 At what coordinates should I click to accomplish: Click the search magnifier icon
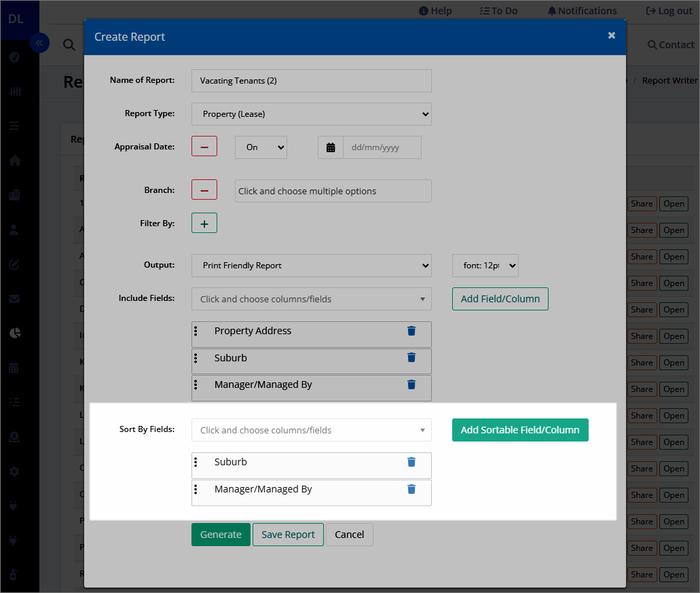pos(69,45)
